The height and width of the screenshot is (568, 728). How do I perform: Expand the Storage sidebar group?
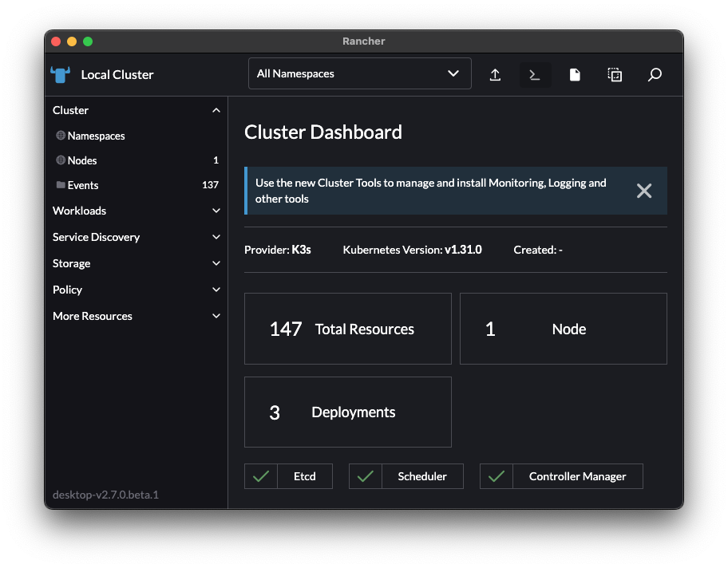point(216,263)
